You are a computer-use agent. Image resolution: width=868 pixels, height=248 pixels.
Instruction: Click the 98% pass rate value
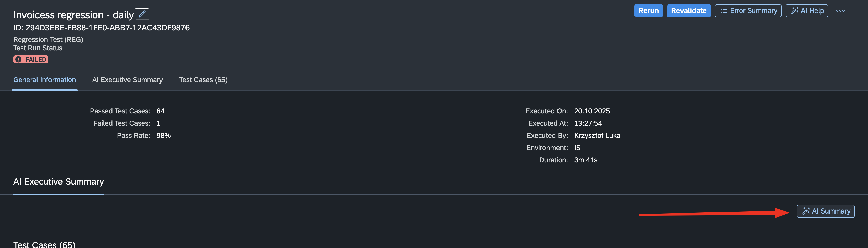[164, 136]
